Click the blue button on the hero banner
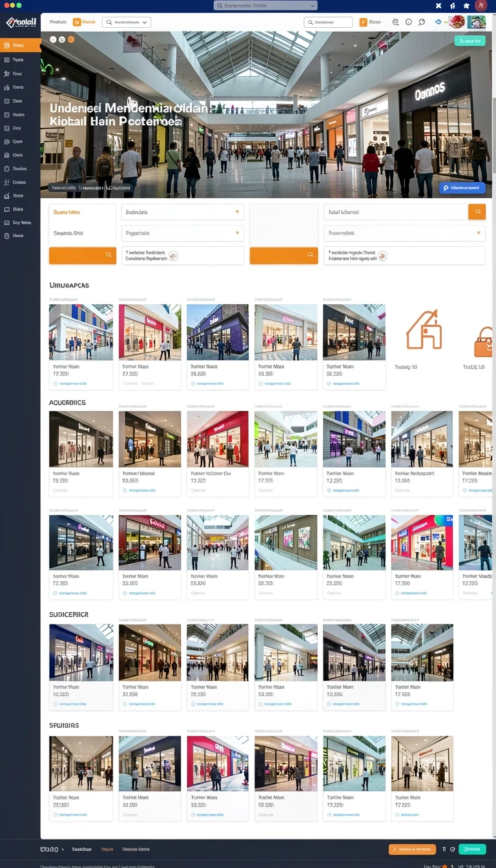 [x=462, y=188]
